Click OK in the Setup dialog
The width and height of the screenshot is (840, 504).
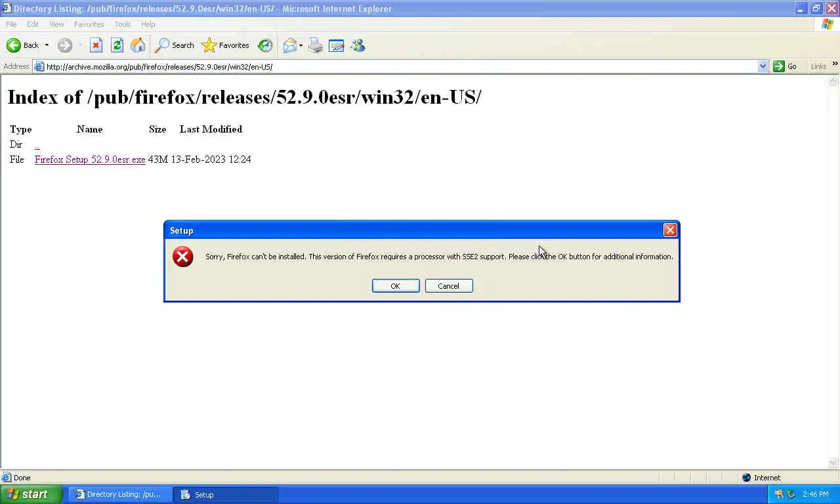[x=396, y=285]
